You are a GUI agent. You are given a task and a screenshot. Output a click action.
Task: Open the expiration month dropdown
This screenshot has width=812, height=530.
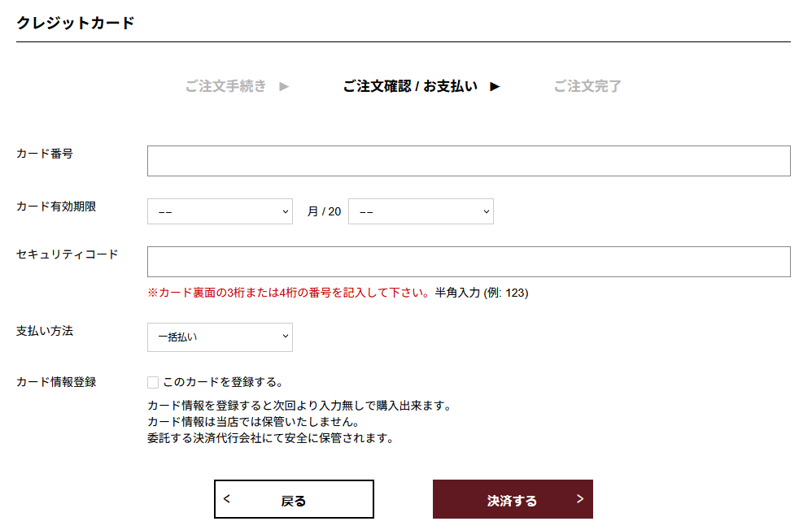pyautogui.click(x=220, y=211)
